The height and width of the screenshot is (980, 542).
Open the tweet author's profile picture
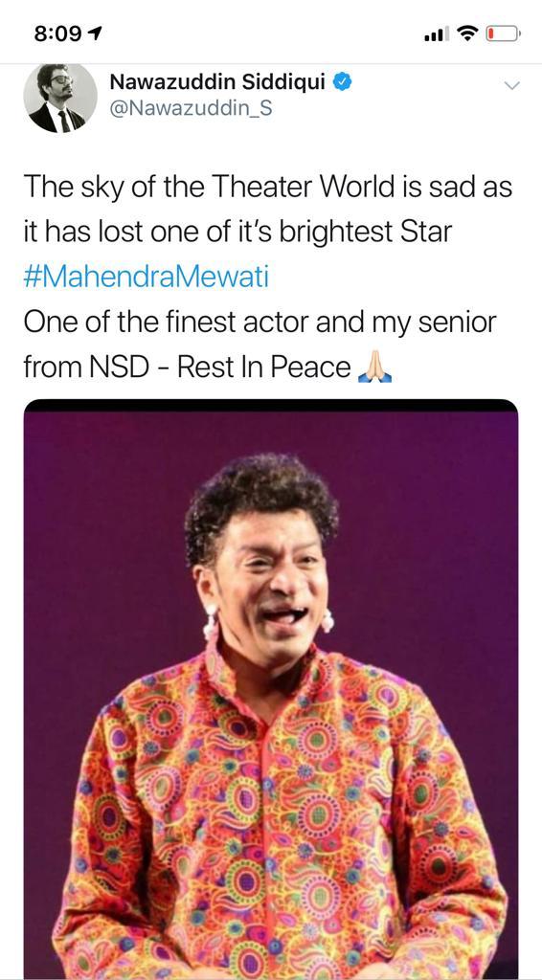[60, 99]
